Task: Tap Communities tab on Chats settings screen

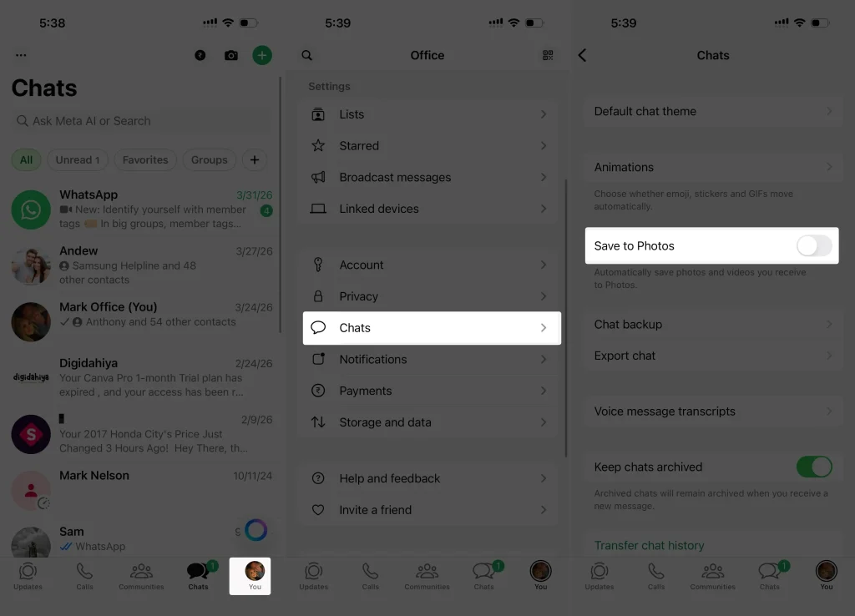Action: 713,576
